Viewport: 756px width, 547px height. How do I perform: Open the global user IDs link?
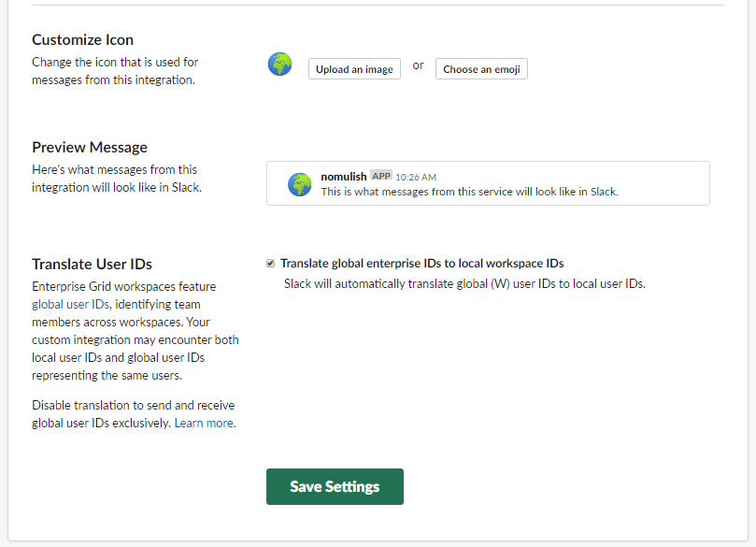71,304
